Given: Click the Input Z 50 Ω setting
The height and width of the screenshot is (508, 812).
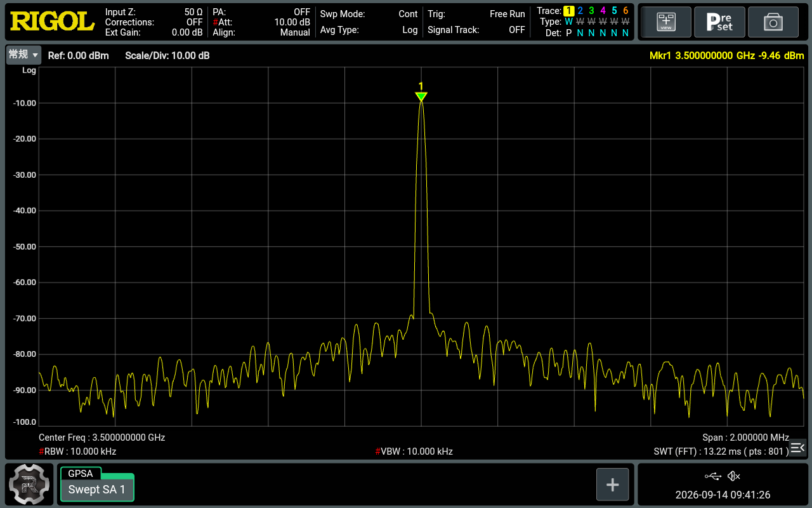Looking at the screenshot, I should [154, 12].
